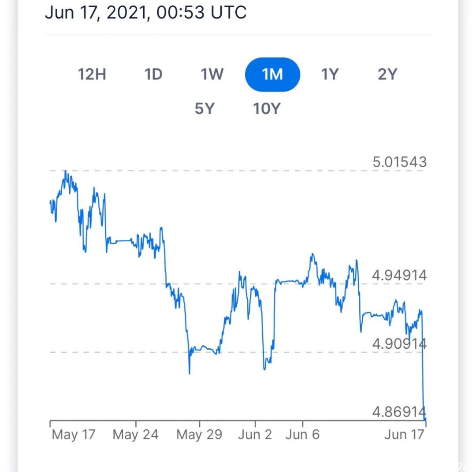
Task: Switch chart to 1D range
Action: (153, 74)
